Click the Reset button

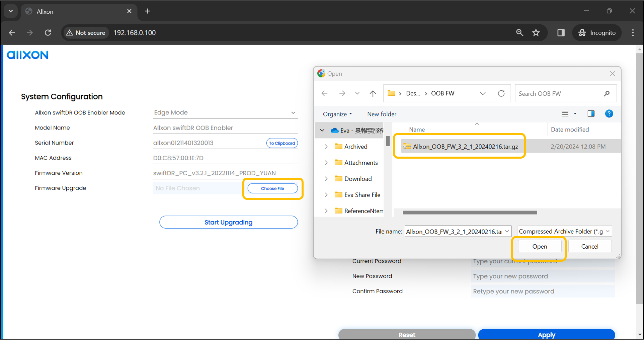tap(407, 334)
